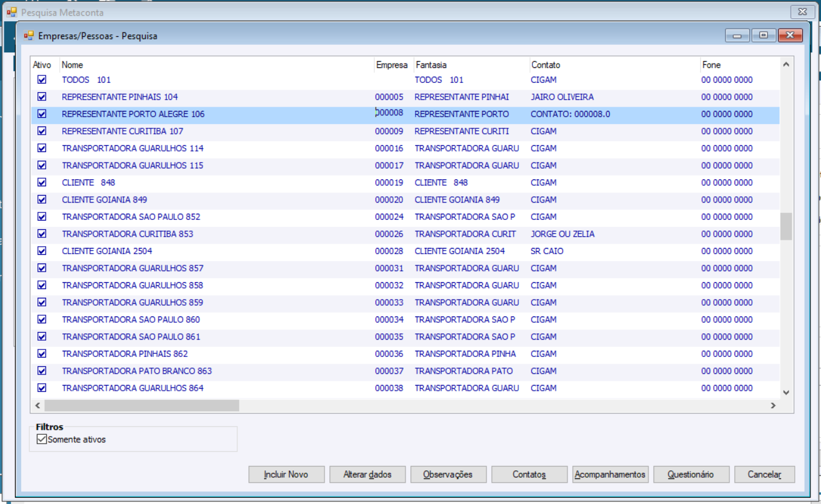Cancel the search dialog
The image size is (821, 504).
(764, 474)
